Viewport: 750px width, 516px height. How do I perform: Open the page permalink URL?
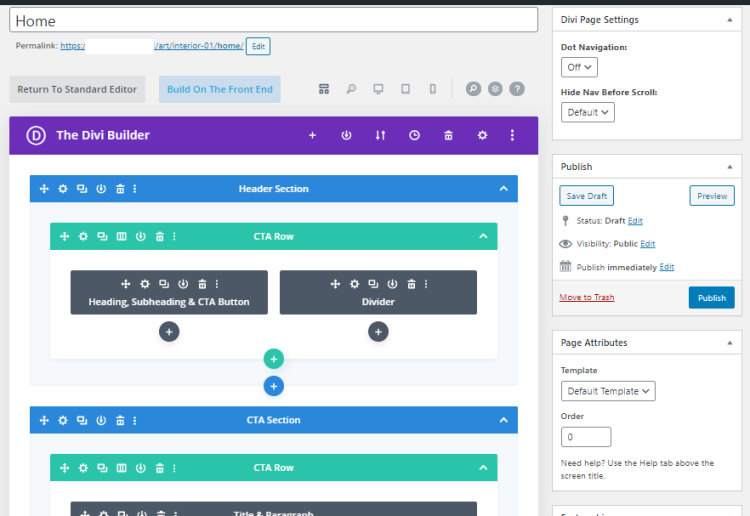click(x=152, y=46)
